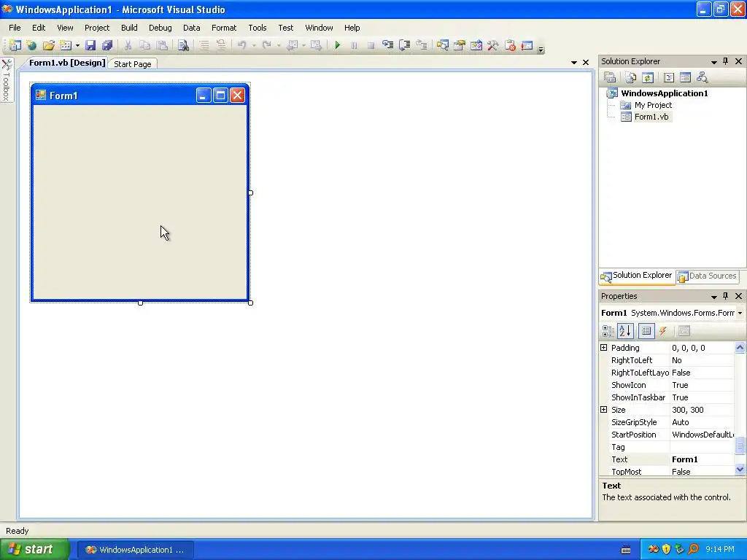Image resolution: width=747 pixels, height=560 pixels.
Task: Select the Form1.vb [Design] tab
Action: coord(67,63)
